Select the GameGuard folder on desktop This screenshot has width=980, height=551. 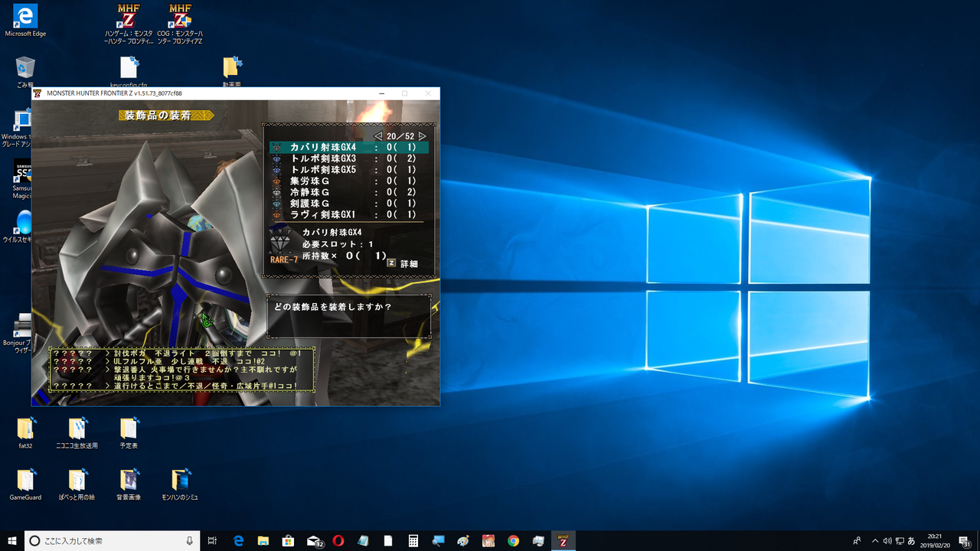pos(25,484)
